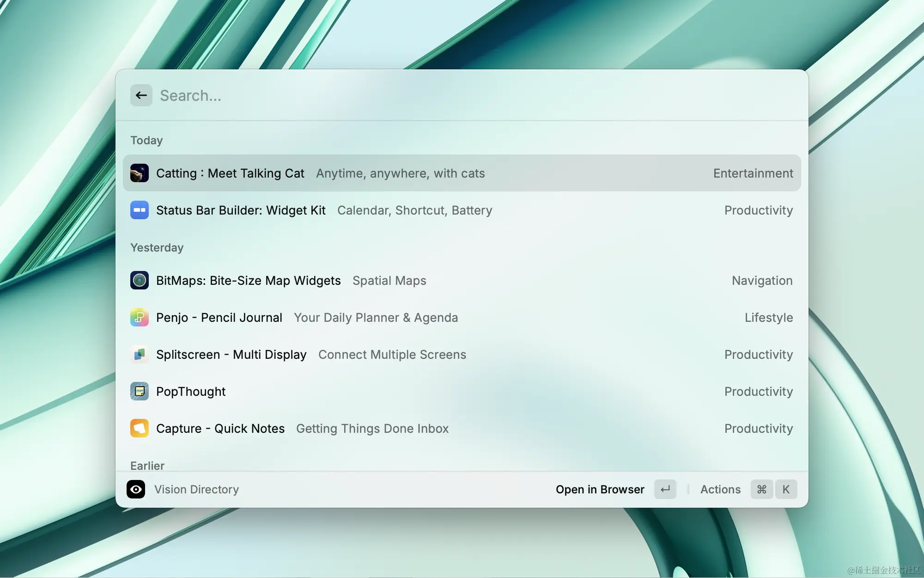Click the Catting cat app icon
The width and height of the screenshot is (924, 578).
pos(140,173)
